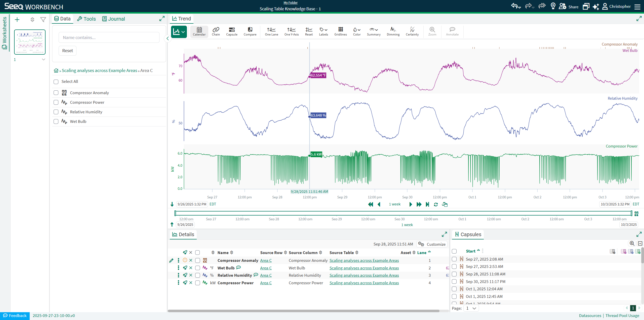
Task: Add a new worksheet with plus icon
Action: [x=17, y=20]
